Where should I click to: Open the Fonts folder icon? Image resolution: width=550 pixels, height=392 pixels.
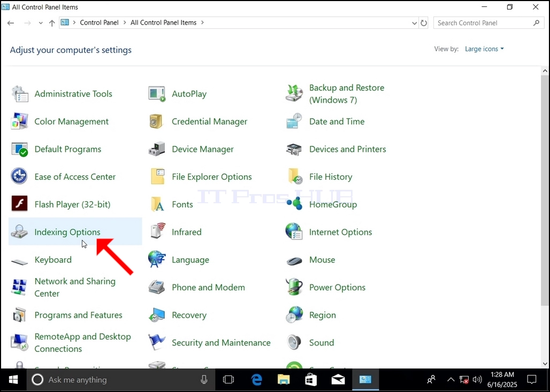point(157,204)
